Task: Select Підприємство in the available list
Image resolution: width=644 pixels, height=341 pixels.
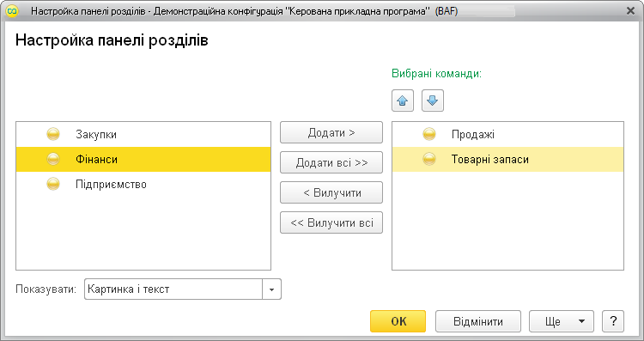Action: tap(143, 184)
